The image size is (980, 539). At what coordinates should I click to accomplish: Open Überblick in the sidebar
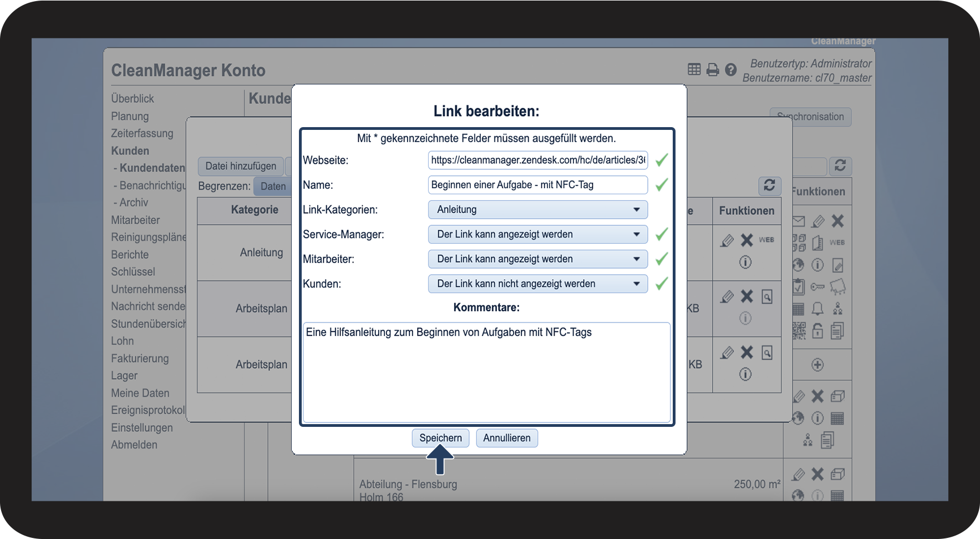tap(133, 98)
